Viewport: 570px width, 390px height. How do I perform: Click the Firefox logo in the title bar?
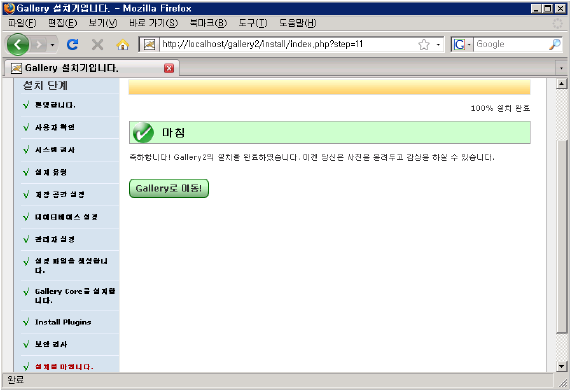pyautogui.click(x=9, y=8)
